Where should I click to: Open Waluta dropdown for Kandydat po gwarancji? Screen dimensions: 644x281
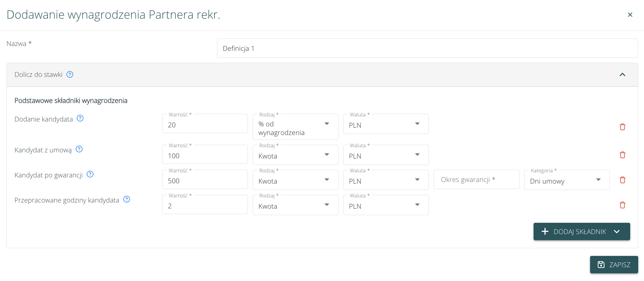(386, 180)
